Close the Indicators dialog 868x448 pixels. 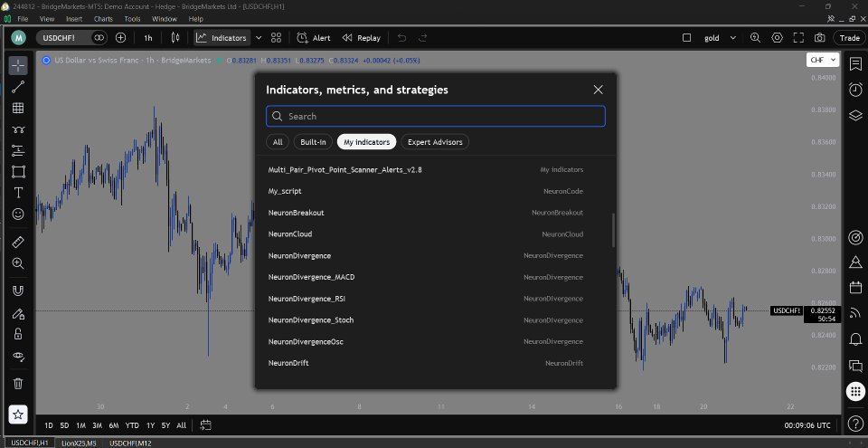tap(598, 90)
